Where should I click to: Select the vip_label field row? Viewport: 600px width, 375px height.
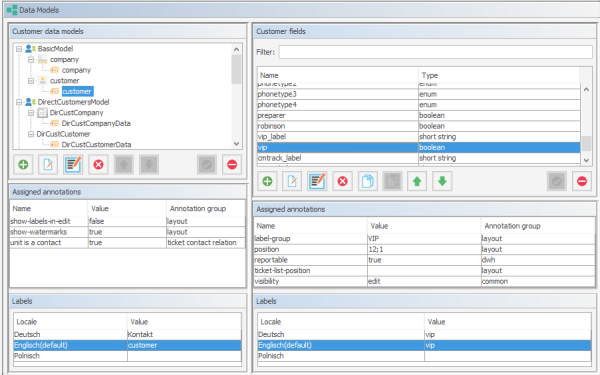(419, 137)
